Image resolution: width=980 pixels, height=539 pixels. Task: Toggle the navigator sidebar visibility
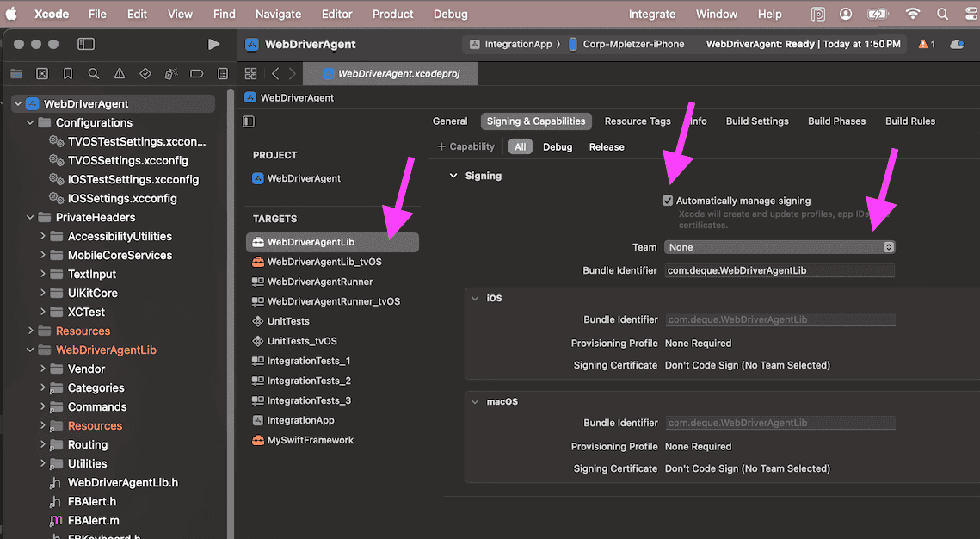coord(86,44)
